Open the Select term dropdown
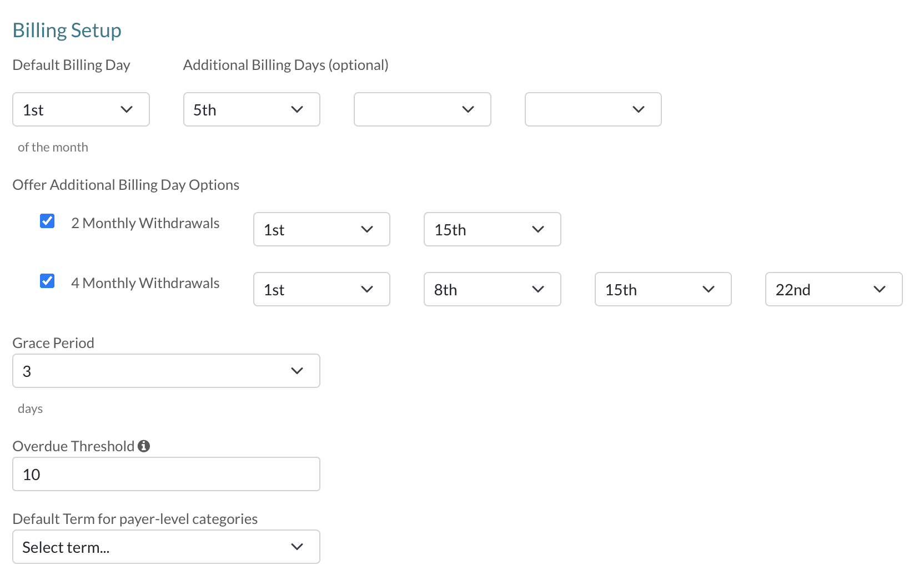924x575 pixels. click(x=166, y=547)
